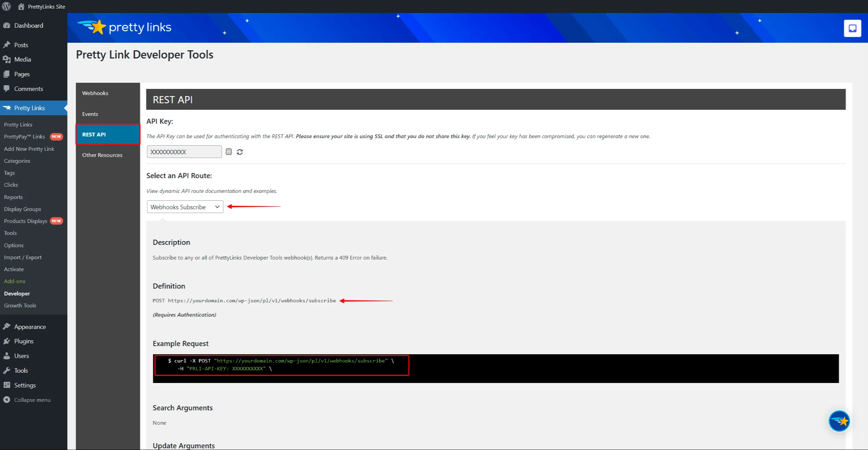868x450 pixels.
Task: Open the Growth Tools submenu item
Action: tap(20, 305)
